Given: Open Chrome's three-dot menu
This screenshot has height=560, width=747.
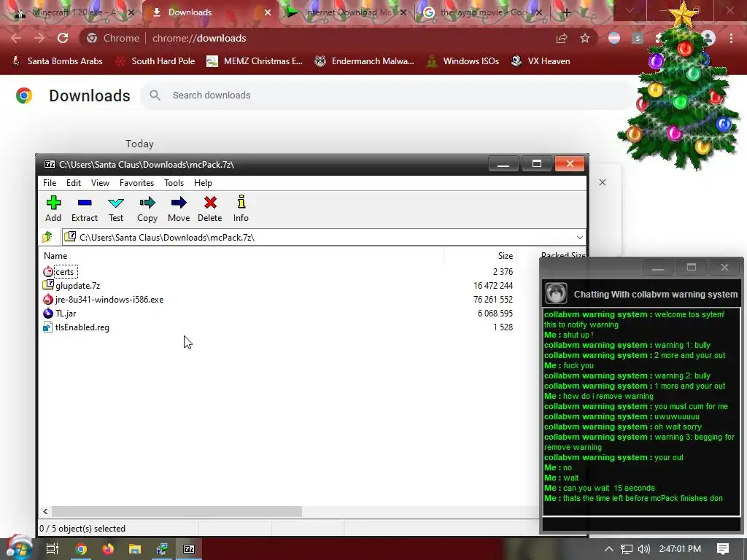Looking at the screenshot, I should [731, 38].
